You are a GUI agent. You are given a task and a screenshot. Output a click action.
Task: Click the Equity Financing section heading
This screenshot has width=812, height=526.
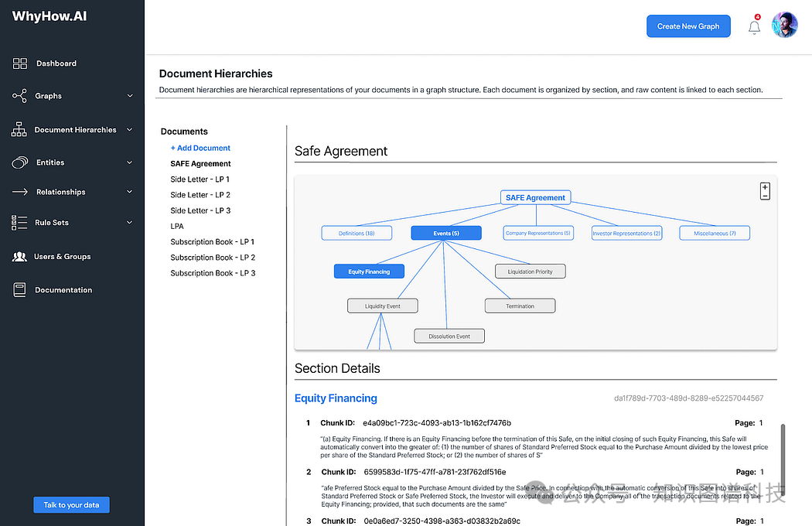point(336,398)
